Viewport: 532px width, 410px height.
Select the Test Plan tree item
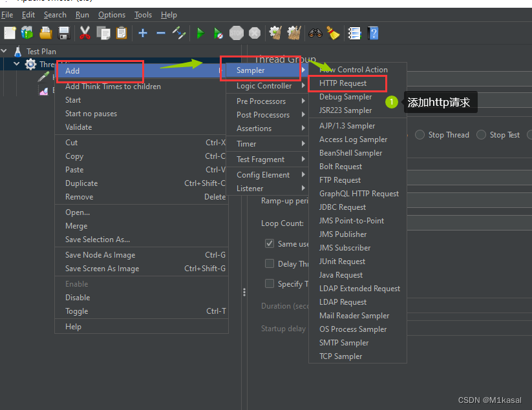(41, 52)
